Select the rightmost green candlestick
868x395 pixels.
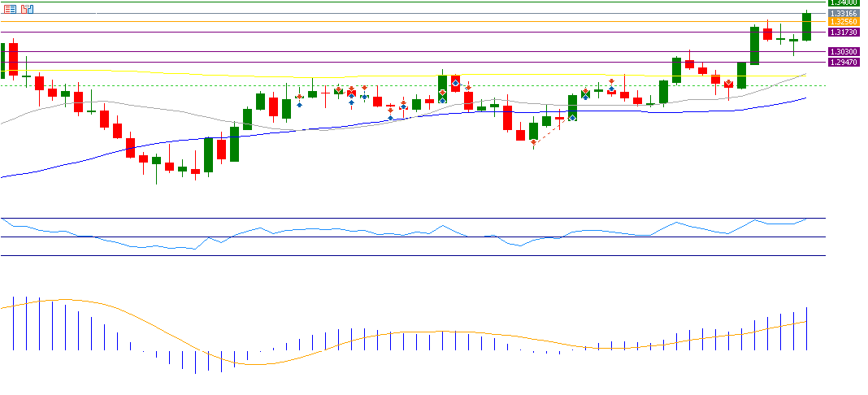(806, 26)
